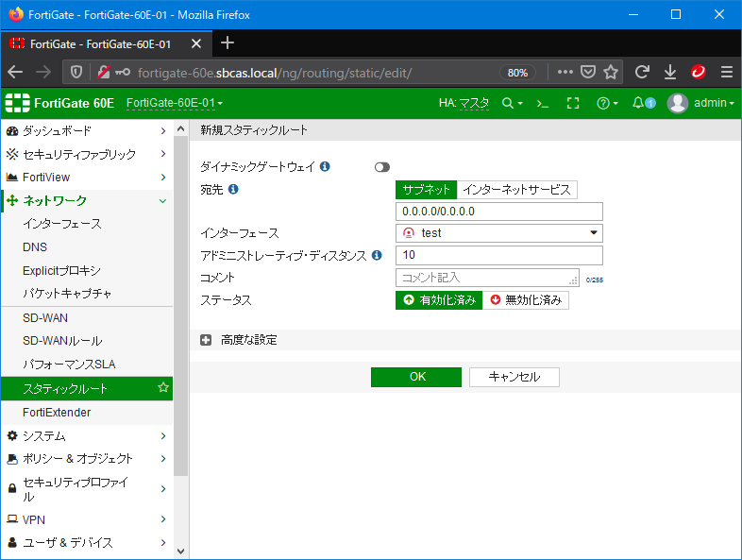This screenshot has height=560, width=742.
Task: Close the FortiGate-60E-01 tab
Action: tap(196, 44)
